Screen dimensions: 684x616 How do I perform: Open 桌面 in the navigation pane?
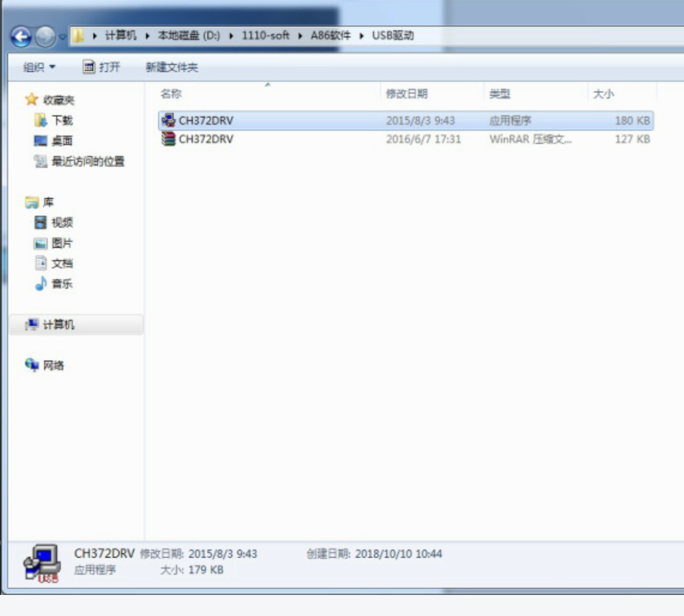pos(62,141)
